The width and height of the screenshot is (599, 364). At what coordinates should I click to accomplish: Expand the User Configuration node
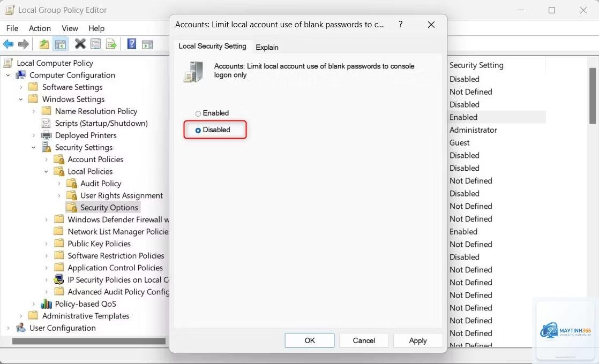8,328
